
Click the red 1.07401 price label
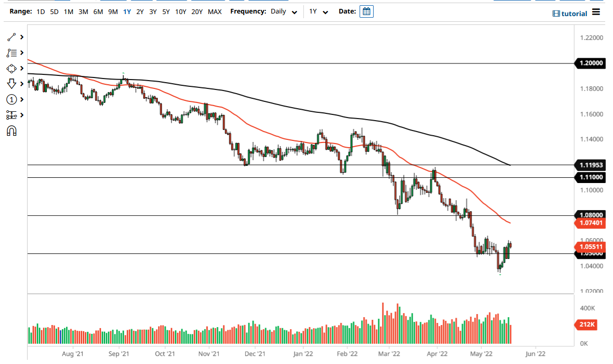pos(591,223)
